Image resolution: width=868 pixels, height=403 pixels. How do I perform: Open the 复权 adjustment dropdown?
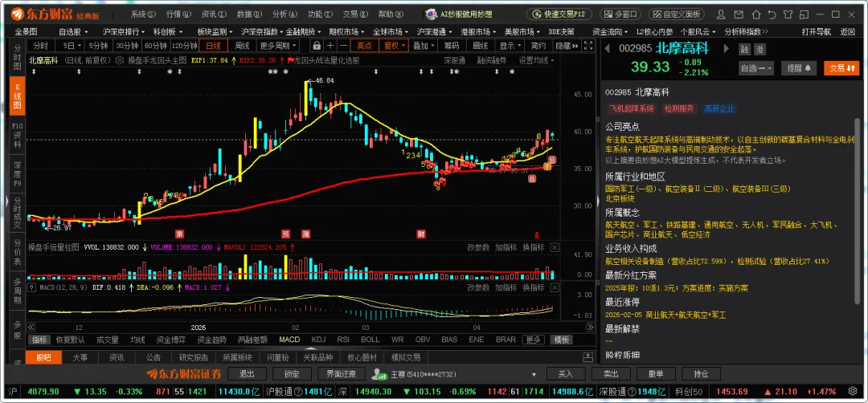(x=395, y=45)
